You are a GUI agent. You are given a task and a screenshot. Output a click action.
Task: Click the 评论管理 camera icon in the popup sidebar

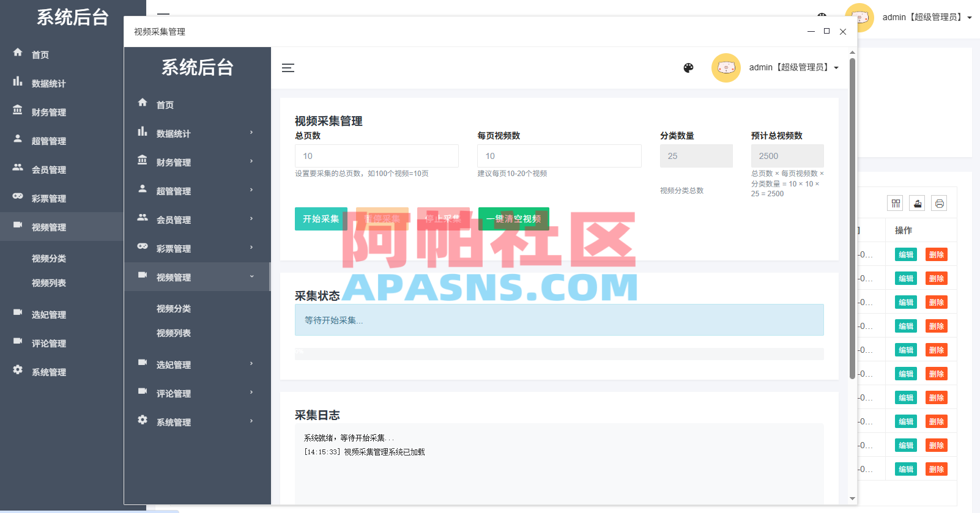(143, 391)
